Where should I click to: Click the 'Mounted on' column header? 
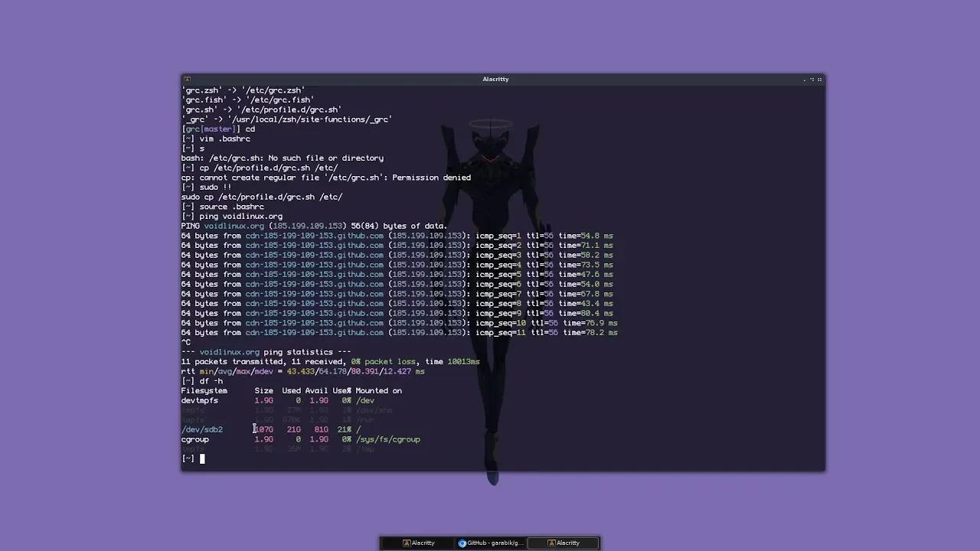[379, 391]
